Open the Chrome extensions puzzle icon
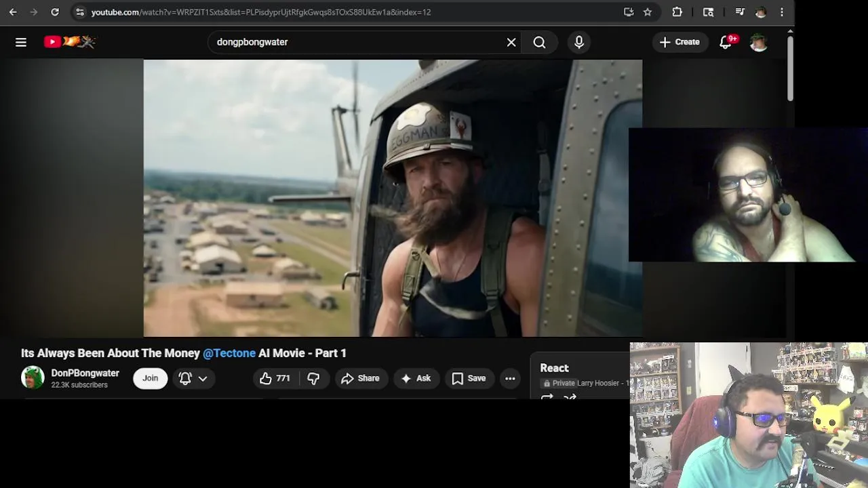 point(677,12)
